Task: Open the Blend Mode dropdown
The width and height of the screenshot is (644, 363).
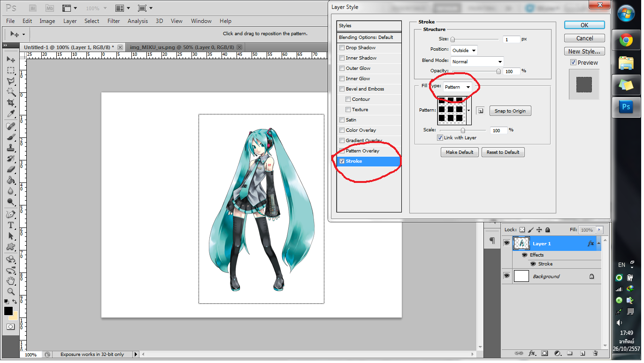Action: tap(477, 61)
